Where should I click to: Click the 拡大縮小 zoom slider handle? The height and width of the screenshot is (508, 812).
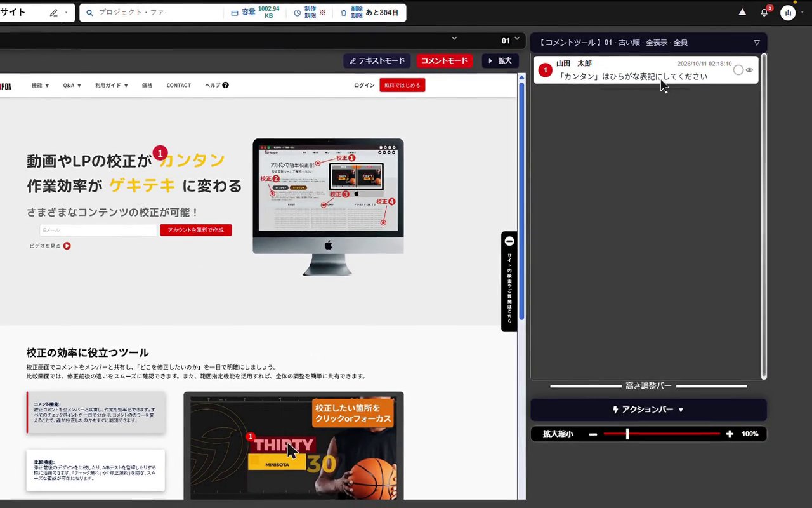point(627,434)
